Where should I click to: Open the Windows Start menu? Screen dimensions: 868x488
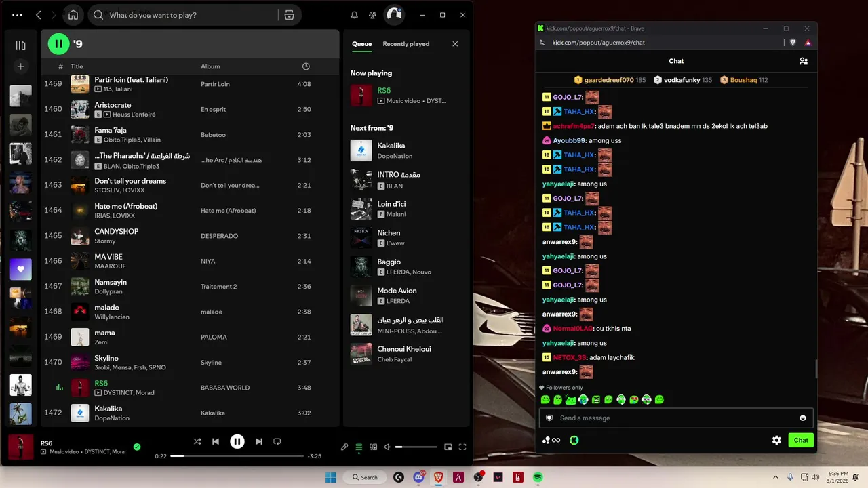point(331,477)
